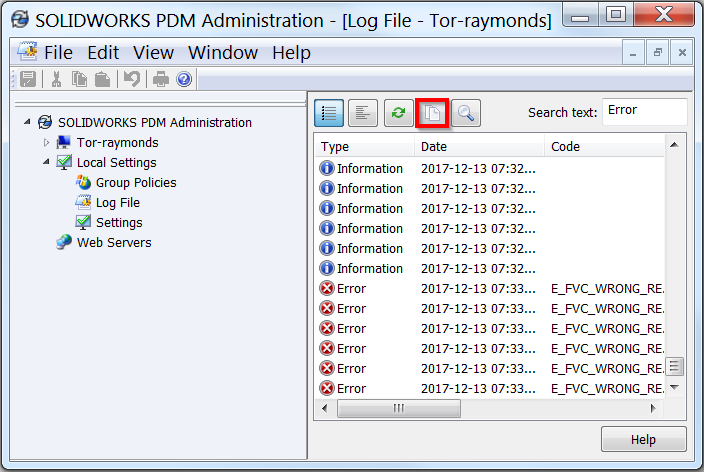This screenshot has height=472, width=704.
Task: Select Group Policies in the tree
Action: 136,183
